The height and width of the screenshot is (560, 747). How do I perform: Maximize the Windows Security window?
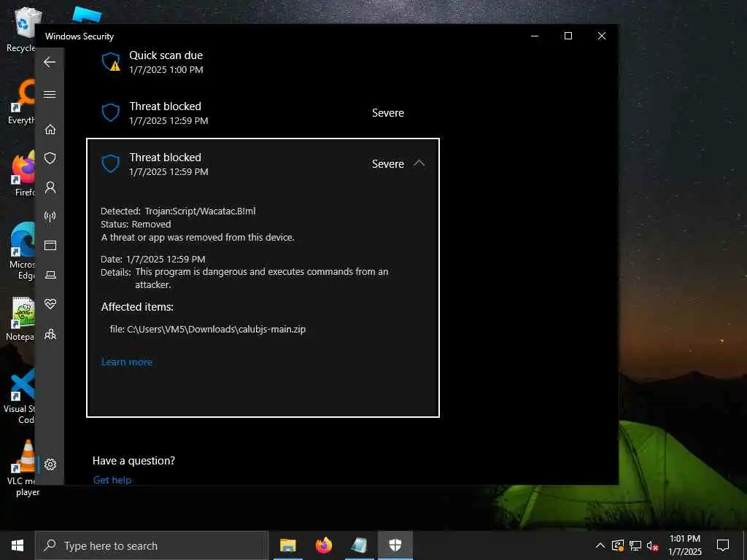(568, 36)
